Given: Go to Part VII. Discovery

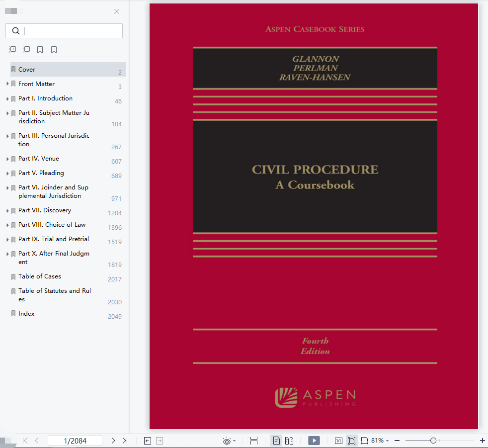Looking at the screenshot, I should [x=45, y=210].
